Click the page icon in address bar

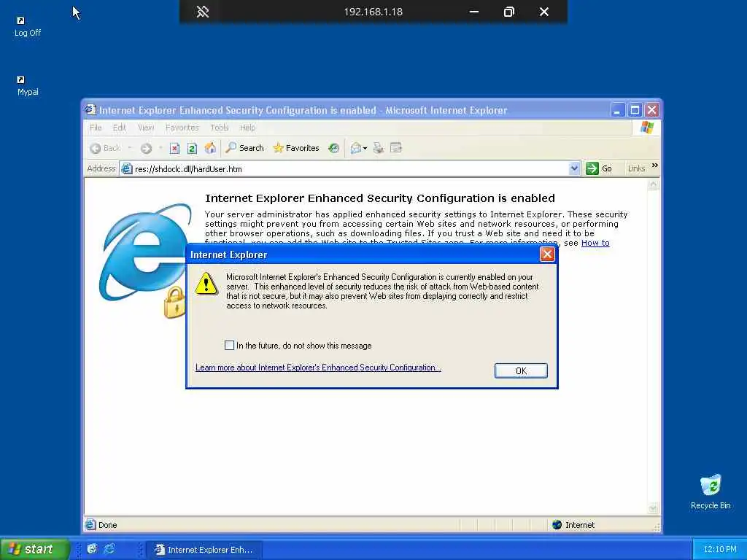(x=126, y=168)
